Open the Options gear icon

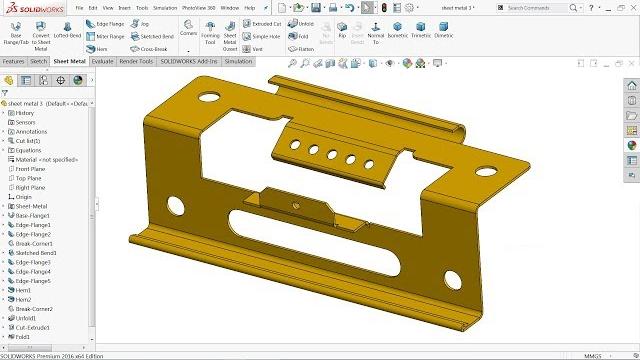[409, 7]
